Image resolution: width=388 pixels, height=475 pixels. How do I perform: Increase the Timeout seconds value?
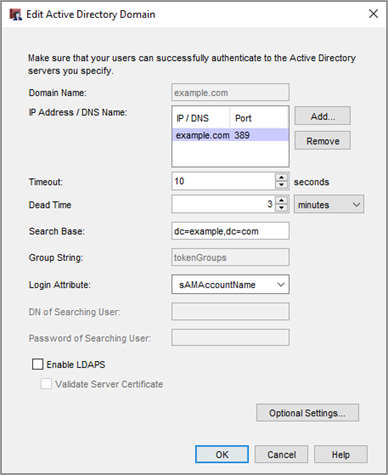pos(282,177)
